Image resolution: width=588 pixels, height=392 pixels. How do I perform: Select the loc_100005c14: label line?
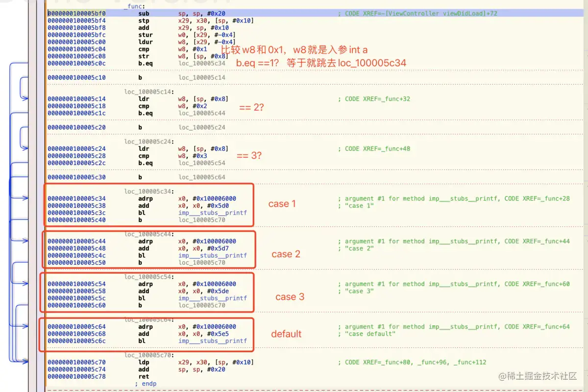150,92
